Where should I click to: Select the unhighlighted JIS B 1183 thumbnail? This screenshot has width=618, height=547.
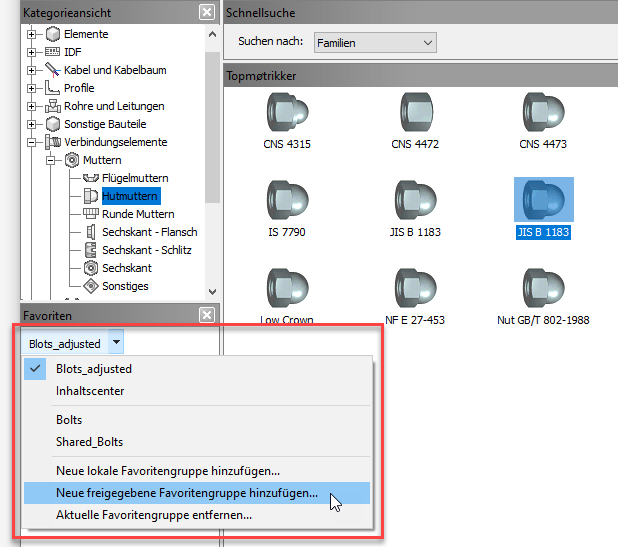(415, 200)
